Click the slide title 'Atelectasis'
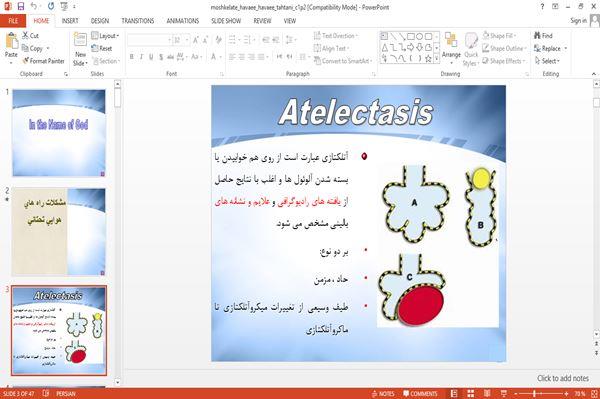The width and height of the screenshot is (600, 399). pyautogui.click(x=356, y=112)
